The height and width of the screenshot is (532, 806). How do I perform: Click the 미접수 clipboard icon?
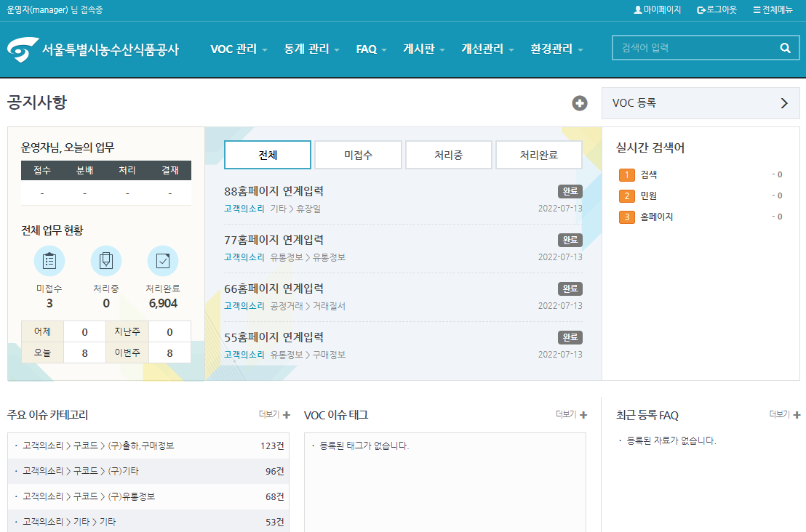[x=49, y=261]
